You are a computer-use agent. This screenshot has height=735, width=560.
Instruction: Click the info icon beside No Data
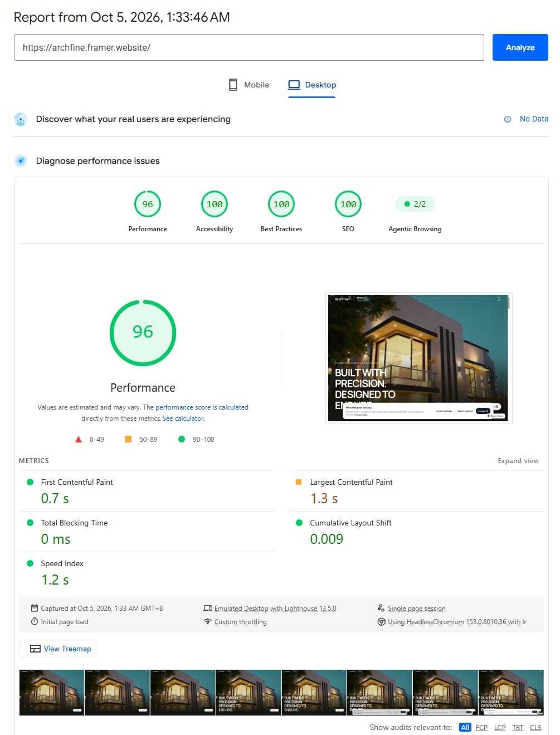pyautogui.click(x=508, y=119)
